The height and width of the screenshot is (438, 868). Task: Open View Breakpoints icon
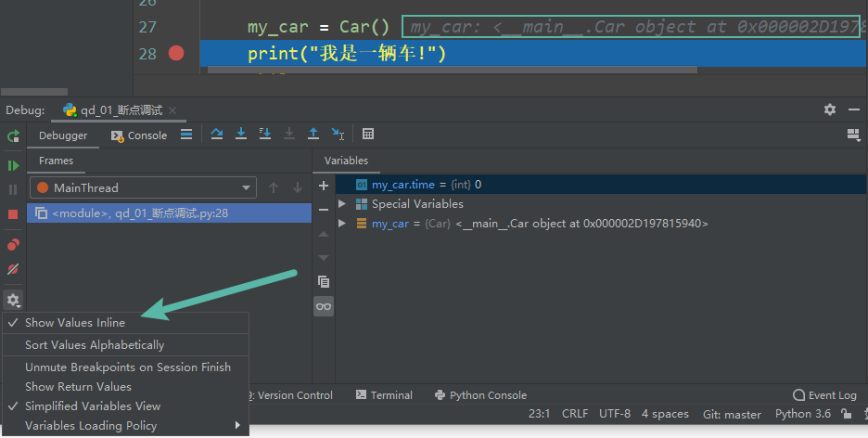point(13,245)
